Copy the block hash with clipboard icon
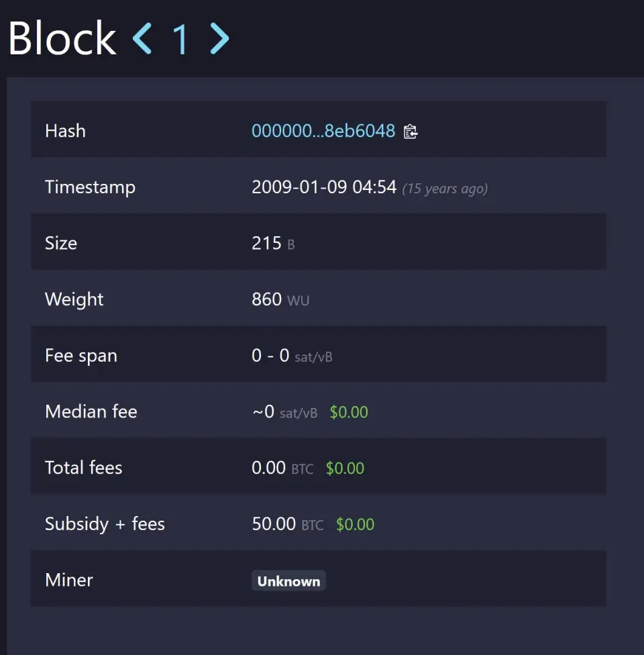Screen dimensions: 644x655 pos(410,132)
